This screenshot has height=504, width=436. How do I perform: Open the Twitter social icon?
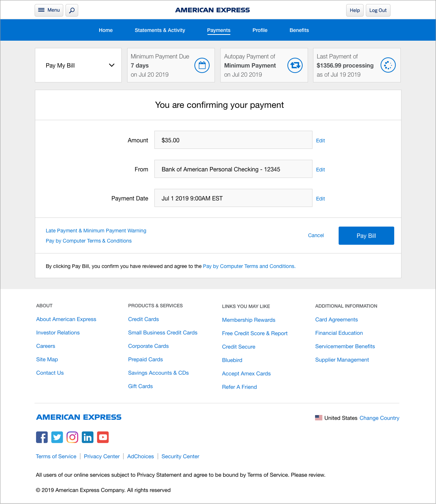57,437
